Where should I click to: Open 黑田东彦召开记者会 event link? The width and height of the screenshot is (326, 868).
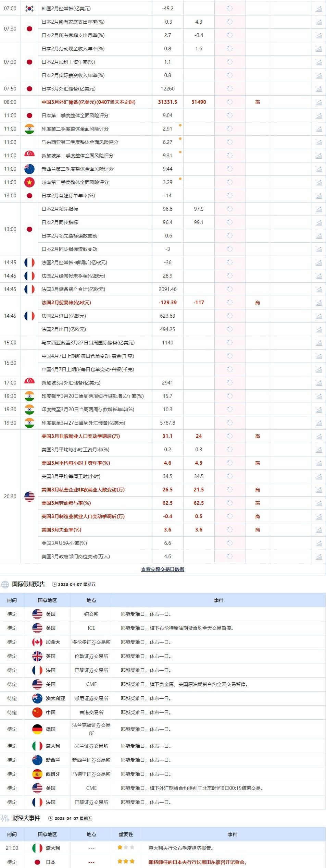tap(198, 862)
